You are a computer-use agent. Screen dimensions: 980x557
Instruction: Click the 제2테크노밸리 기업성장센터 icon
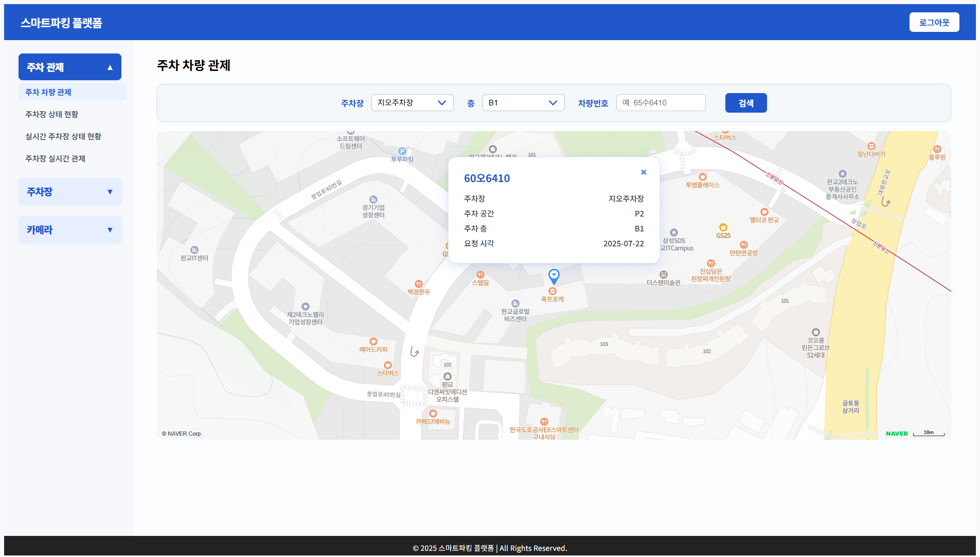point(306,307)
